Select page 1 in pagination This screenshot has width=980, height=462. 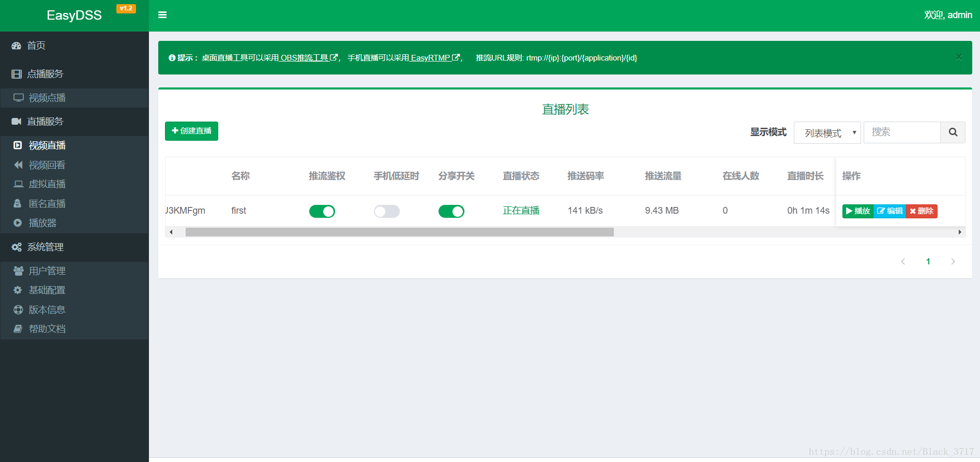[928, 261]
